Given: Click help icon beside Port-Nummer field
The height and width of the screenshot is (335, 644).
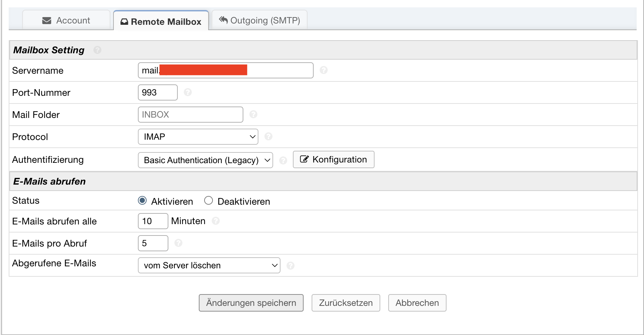Looking at the screenshot, I should (188, 92).
